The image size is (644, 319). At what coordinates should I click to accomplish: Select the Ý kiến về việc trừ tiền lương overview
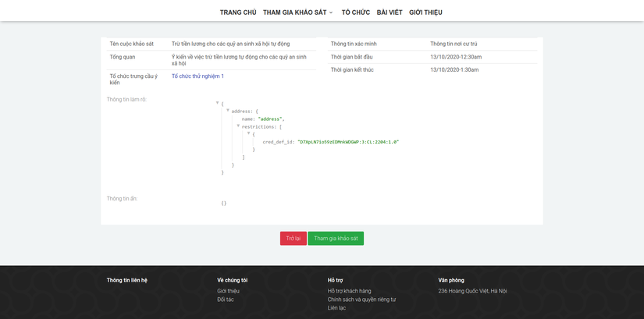239,60
